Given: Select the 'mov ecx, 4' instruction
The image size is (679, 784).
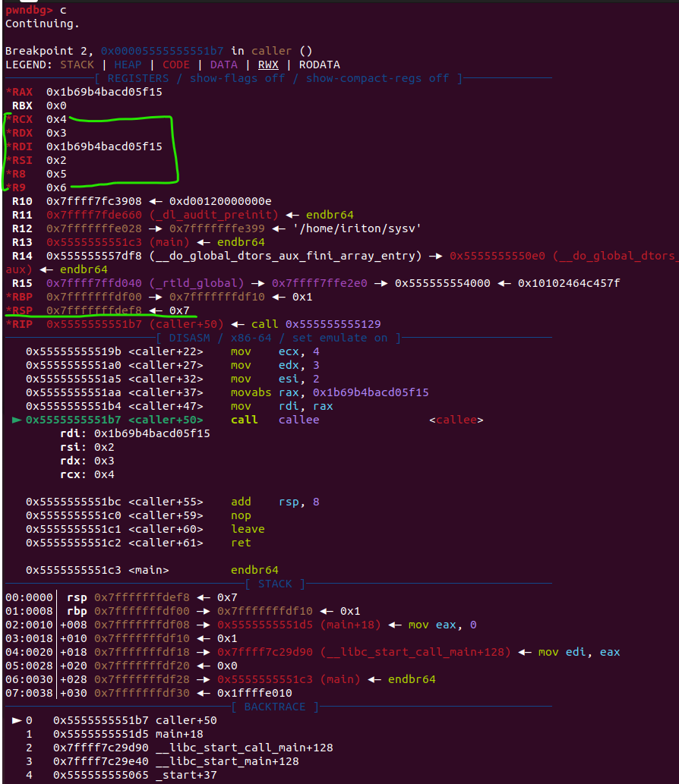Looking at the screenshot, I should [x=275, y=351].
